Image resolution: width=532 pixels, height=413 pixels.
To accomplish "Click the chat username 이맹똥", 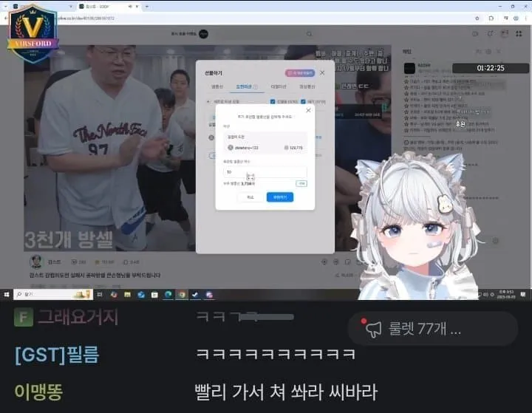I will (38, 392).
